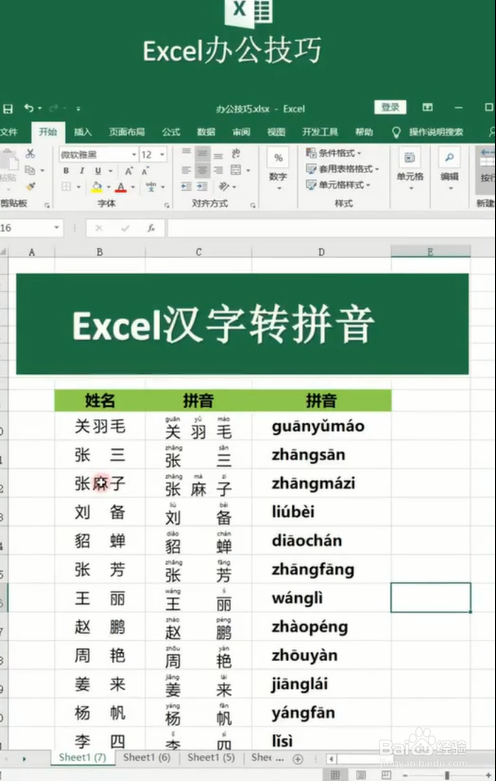Click the 显示拼音 phonetic guide icon

(151, 187)
